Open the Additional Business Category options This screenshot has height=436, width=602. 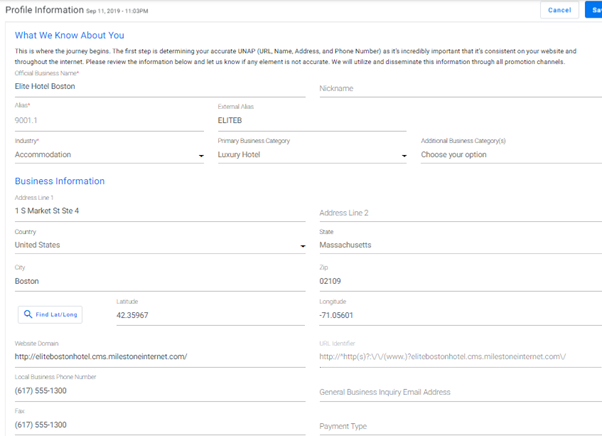[x=511, y=155]
